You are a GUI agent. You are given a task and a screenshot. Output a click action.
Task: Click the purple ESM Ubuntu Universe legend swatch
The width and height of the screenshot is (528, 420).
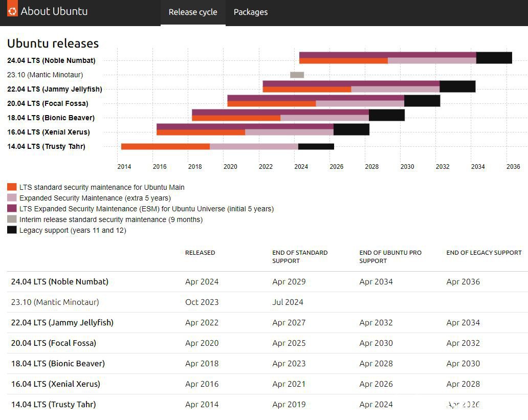coord(12,209)
